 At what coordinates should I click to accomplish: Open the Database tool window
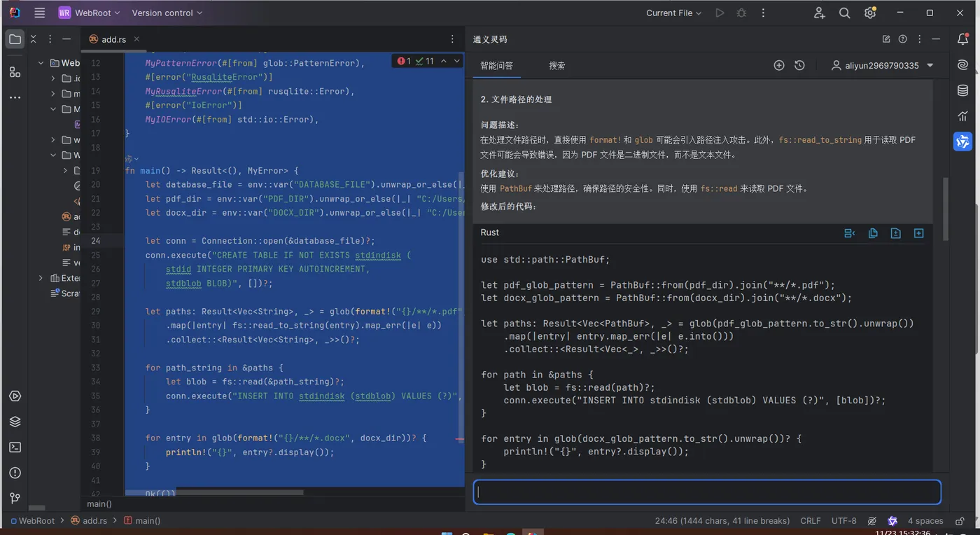(x=963, y=90)
